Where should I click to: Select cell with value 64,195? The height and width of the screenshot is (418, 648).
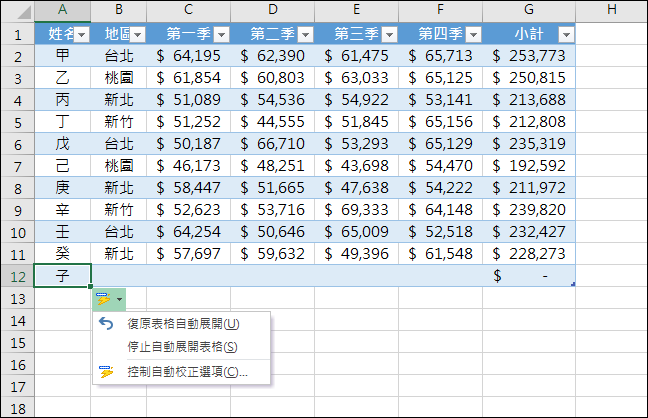[188, 55]
